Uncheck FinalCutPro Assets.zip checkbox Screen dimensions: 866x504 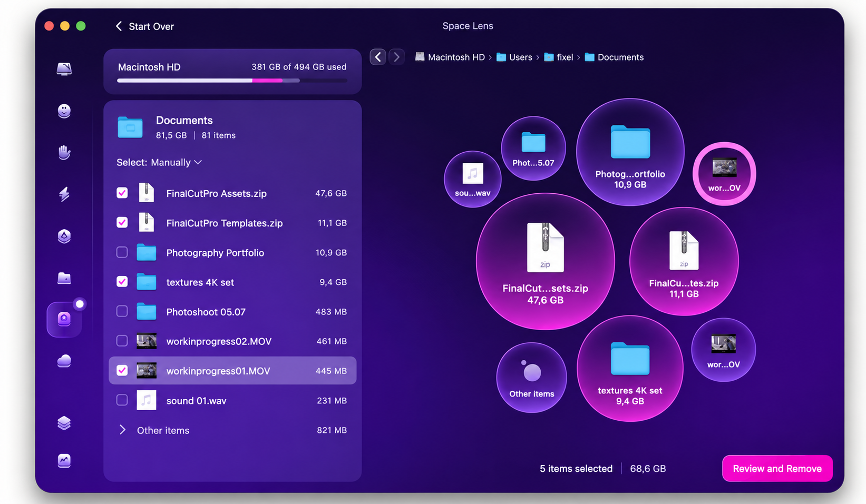(122, 193)
